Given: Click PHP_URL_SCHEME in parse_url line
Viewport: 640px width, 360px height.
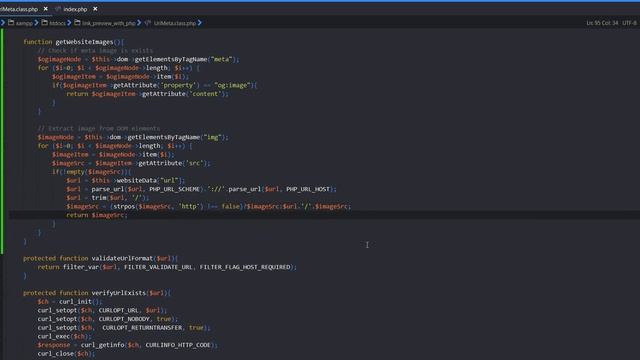Looking at the screenshot, I should coord(174,189).
